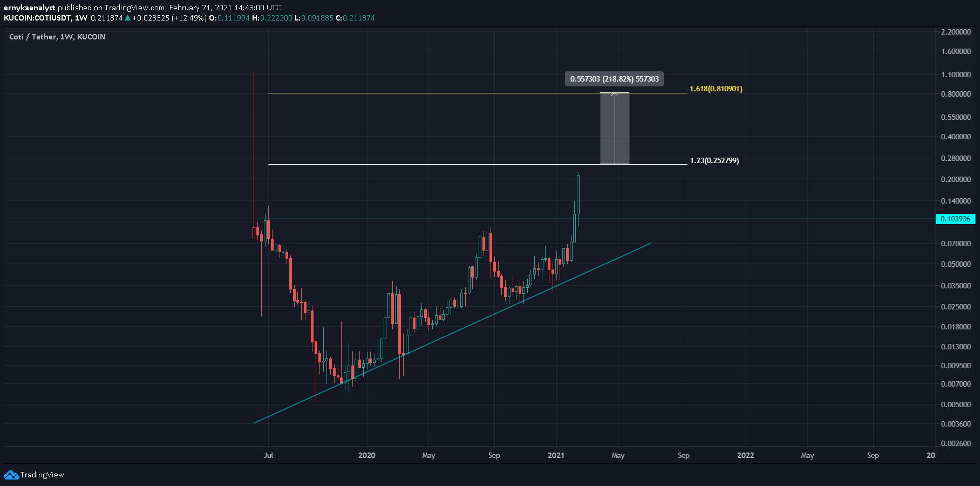Viewport: 980px width, 486px height.
Task: Open the ernykaanalyst author name
Action: click(30, 8)
